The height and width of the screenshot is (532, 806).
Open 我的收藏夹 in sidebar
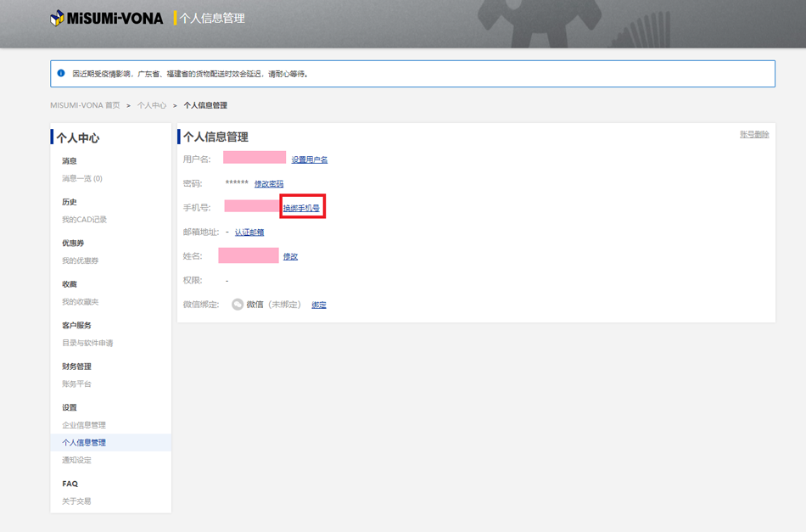pos(80,302)
